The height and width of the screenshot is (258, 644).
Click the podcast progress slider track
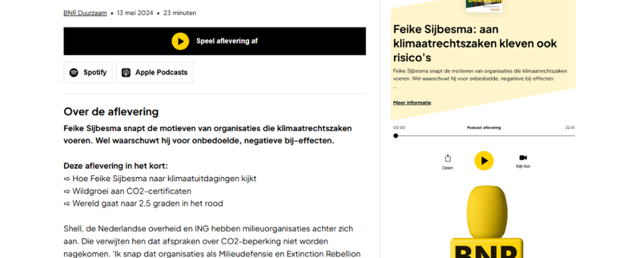point(485,136)
